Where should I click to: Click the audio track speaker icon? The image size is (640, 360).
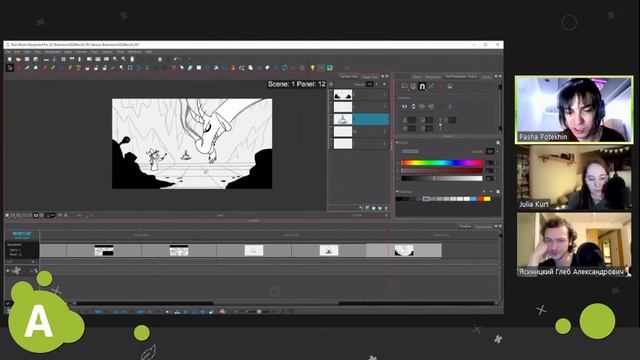coord(7,270)
